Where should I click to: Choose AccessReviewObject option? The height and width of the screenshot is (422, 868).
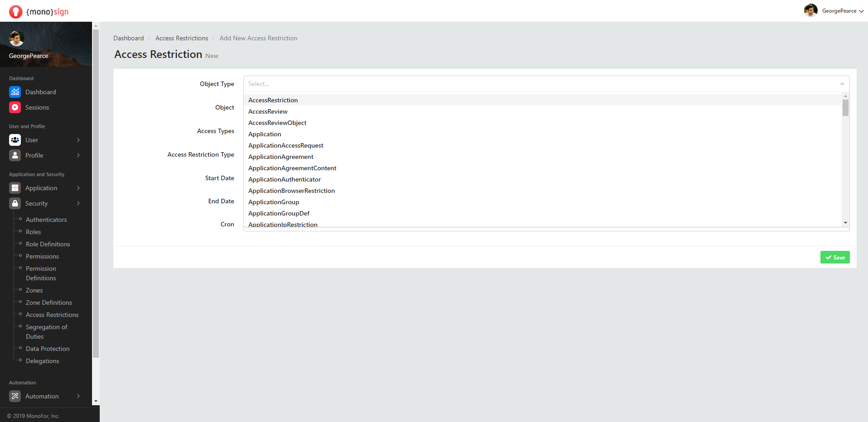pyautogui.click(x=277, y=123)
